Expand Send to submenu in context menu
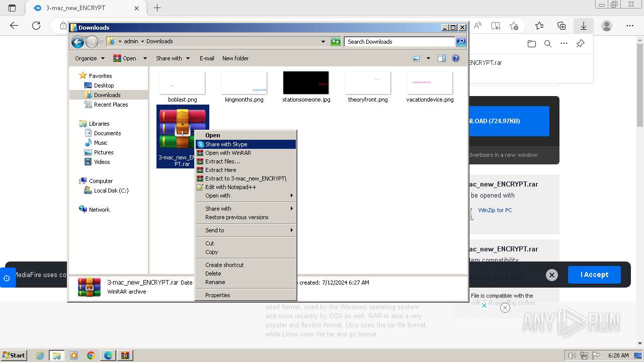Image resolution: width=644 pixels, height=362 pixels. 246,230
